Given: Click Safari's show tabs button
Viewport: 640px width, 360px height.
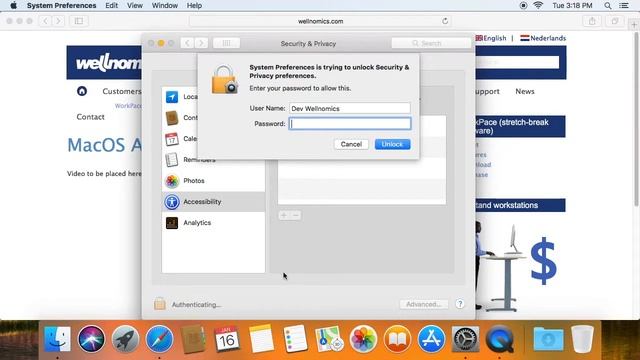Looking at the screenshot, I should tap(615, 21).
